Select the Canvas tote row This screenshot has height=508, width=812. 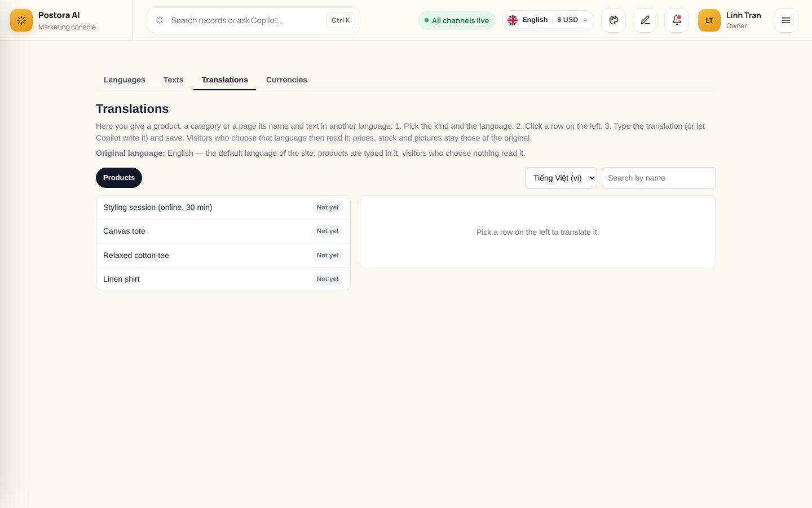click(223, 231)
